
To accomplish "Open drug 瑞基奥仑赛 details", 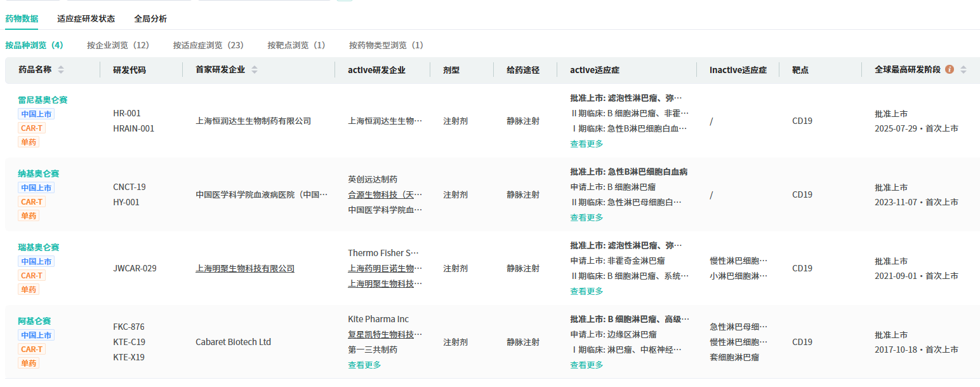I will pos(39,247).
